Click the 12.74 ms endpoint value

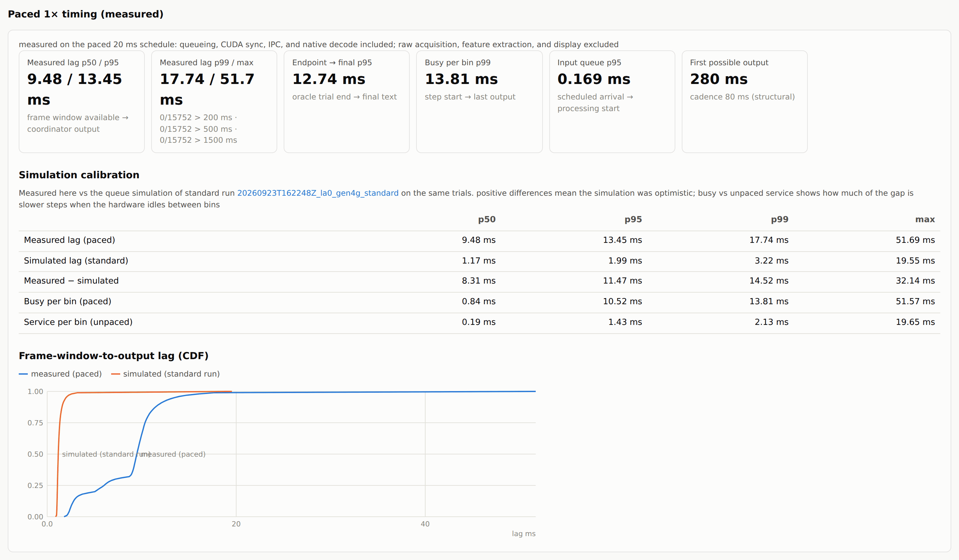click(329, 79)
